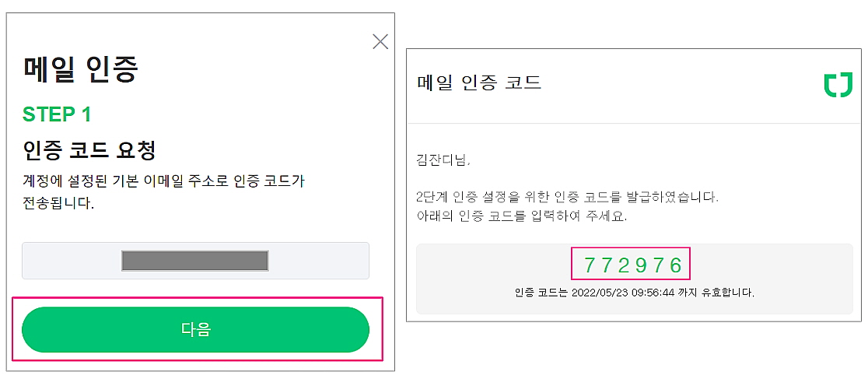Click the 전송됩니다 text line
Image resolution: width=868 pixels, height=386 pixels.
pyautogui.click(x=58, y=203)
